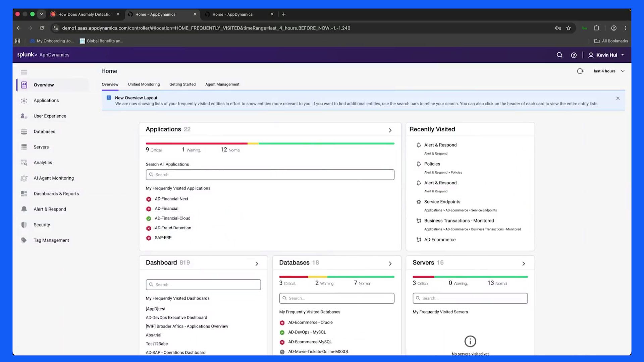Image resolution: width=644 pixels, height=362 pixels.
Task: Open Alert & Respond in the sidebar
Action: pos(50,209)
